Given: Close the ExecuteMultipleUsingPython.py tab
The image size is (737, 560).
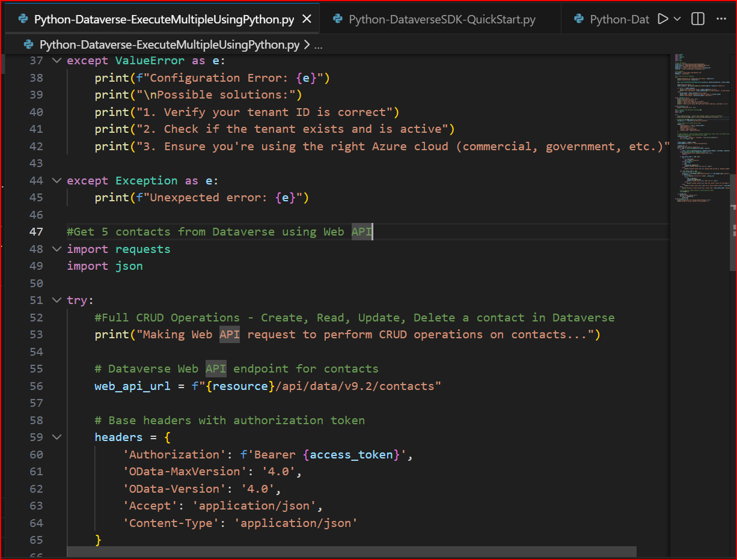Looking at the screenshot, I should [x=307, y=19].
